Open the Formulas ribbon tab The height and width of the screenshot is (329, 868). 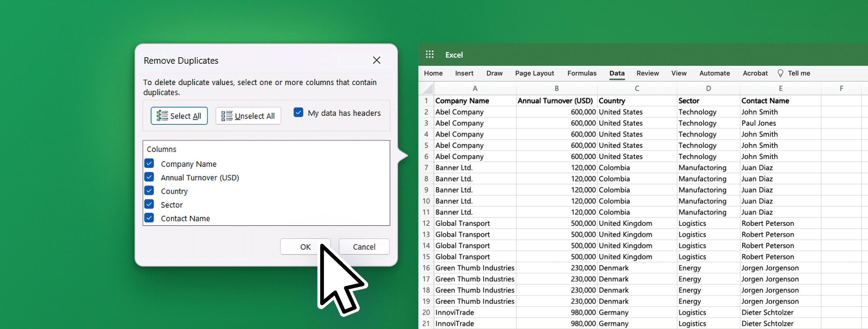[x=582, y=73]
